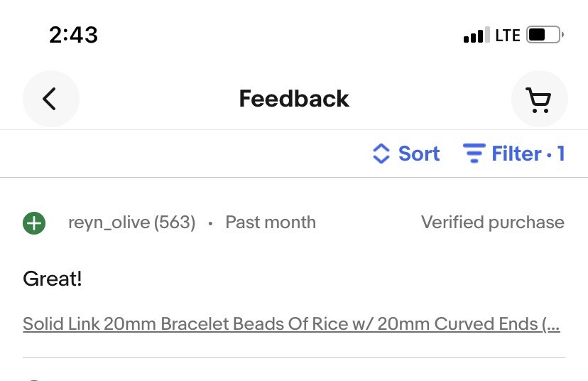Screen dimensions: 588x381
Task: Tap the back arrow button
Action: pos(51,99)
